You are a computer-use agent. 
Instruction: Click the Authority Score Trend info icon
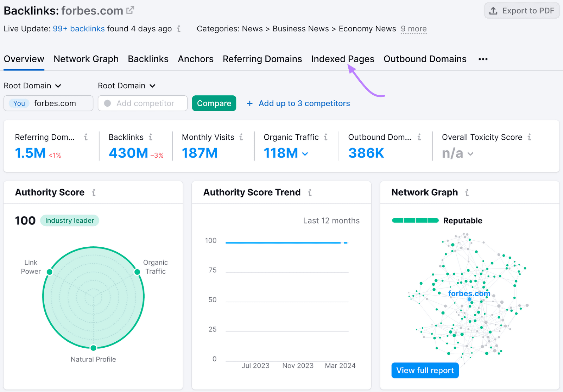(310, 192)
